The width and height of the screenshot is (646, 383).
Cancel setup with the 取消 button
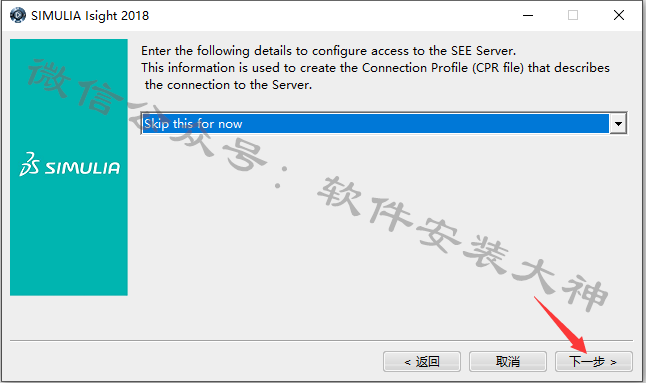click(508, 362)
